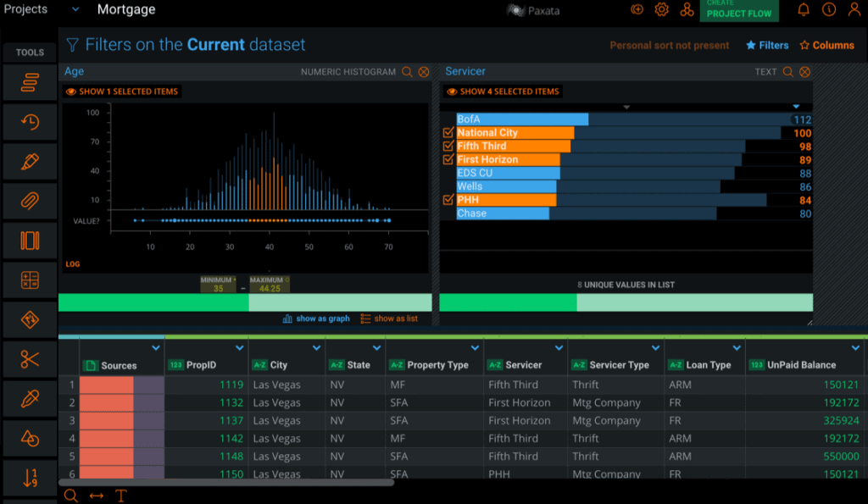The height and width of the screenshot is (504, 868).
Task: Uncheck the PHH servicer checkbox
Action: coord(448,200)
